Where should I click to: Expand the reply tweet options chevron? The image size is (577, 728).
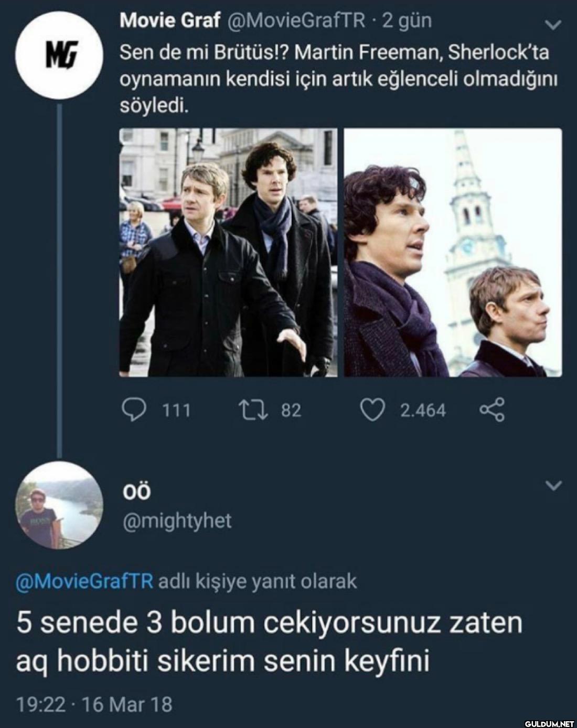[x=553, y=486]
